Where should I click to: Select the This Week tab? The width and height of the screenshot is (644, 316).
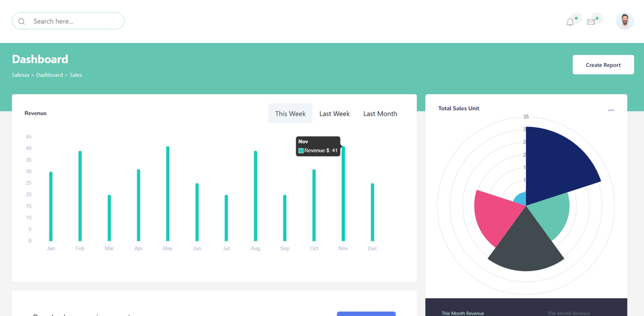click(x=290, y=114)
